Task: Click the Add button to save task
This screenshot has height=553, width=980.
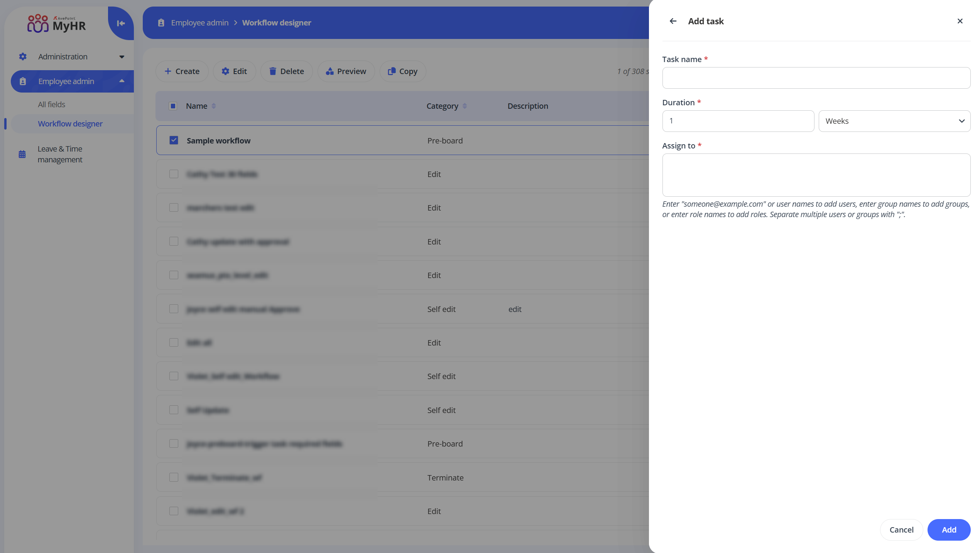Action: click(949, 529)
